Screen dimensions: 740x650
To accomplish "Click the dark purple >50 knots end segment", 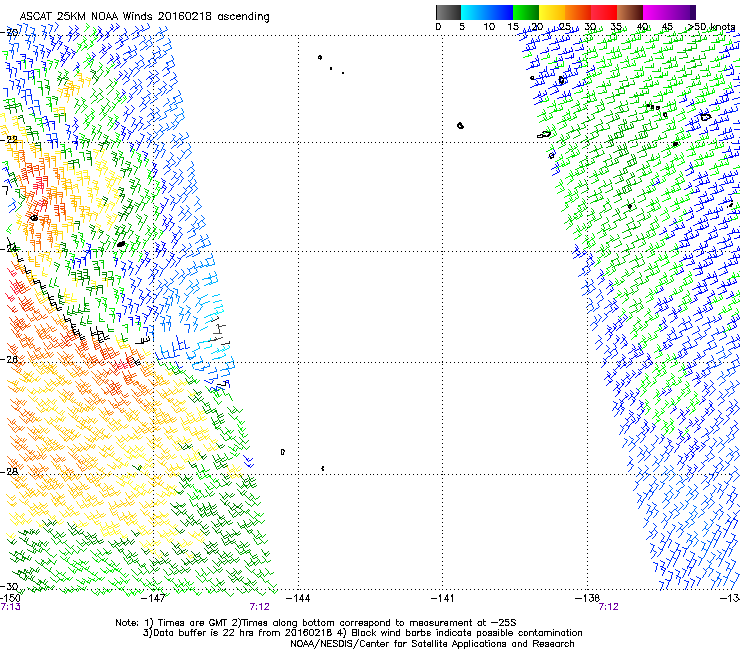I will click(x=693, y=12).
